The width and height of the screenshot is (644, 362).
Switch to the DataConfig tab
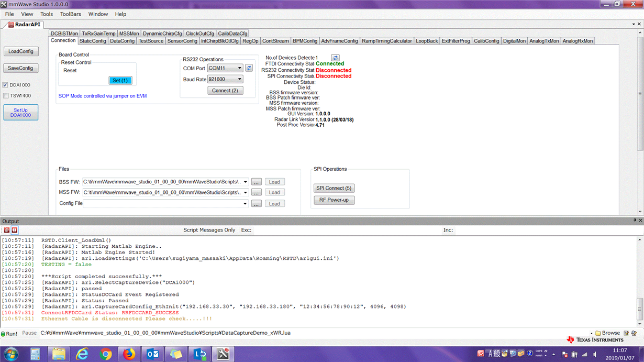click(x=123, y=41)
